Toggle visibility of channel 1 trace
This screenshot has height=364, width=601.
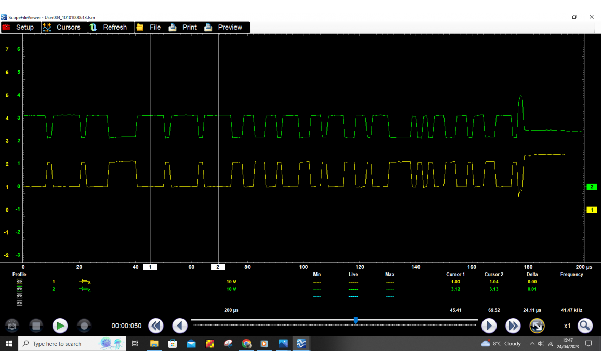(x=19, y=282)
